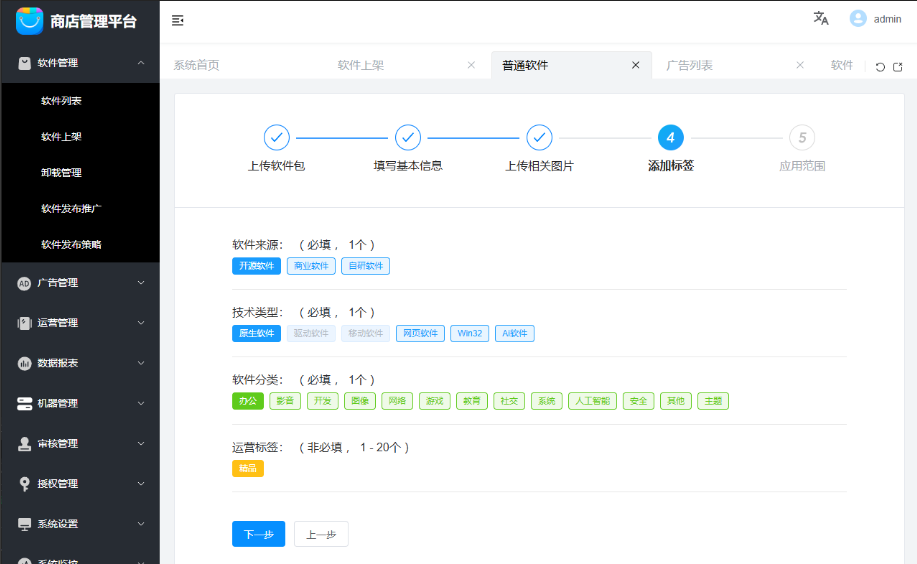Open the language translation icon
This screenshot has height=564, width=917.
tap(821, 19)
